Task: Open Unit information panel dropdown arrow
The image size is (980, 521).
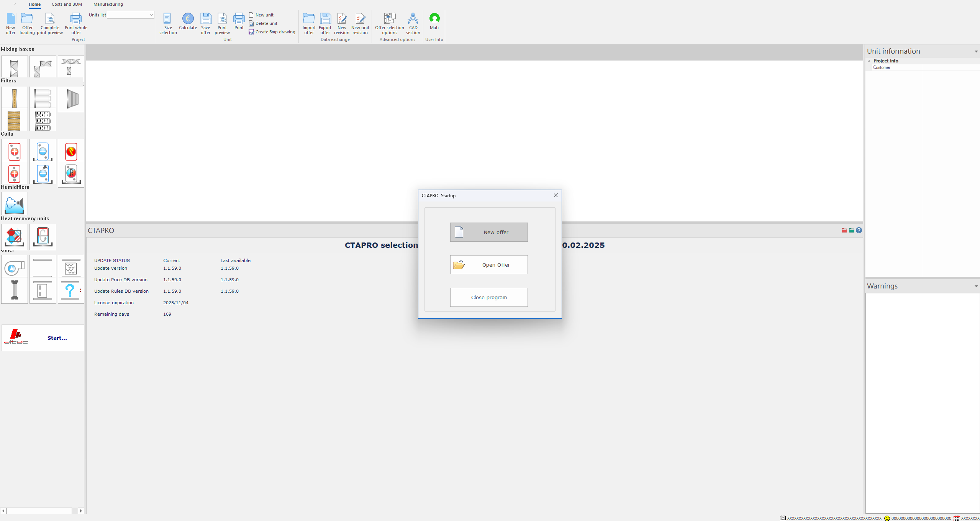Action: click(x=976, y=51)
